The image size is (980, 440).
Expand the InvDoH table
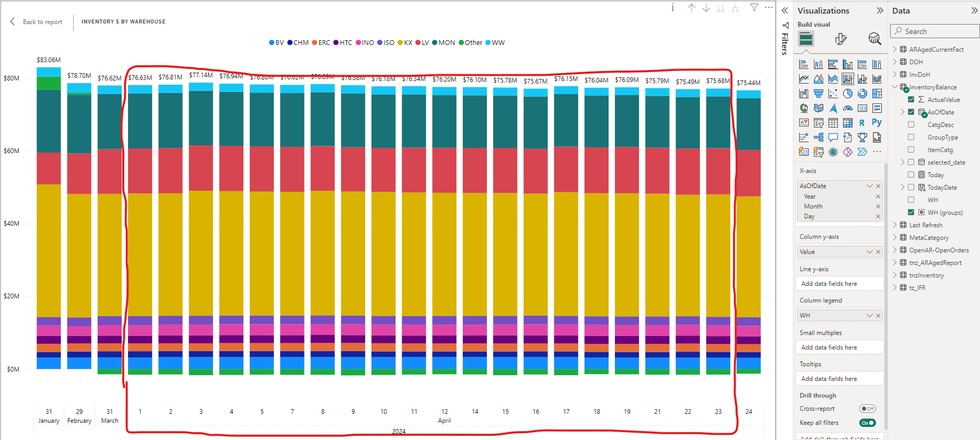point(895,74)
